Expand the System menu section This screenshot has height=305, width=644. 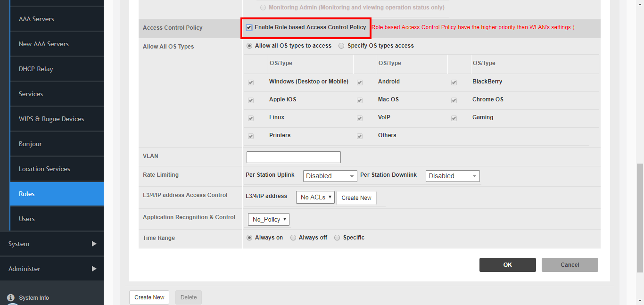coord(52,244)
